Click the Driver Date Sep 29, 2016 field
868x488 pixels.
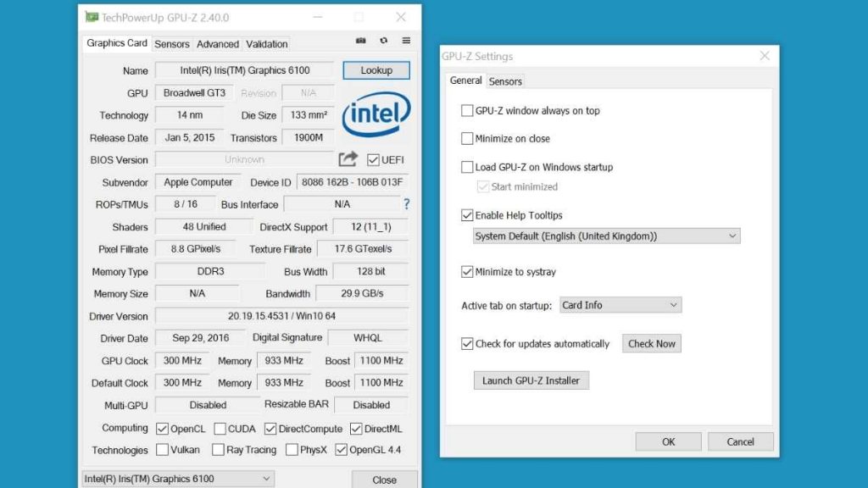click(x=200, y=338)
